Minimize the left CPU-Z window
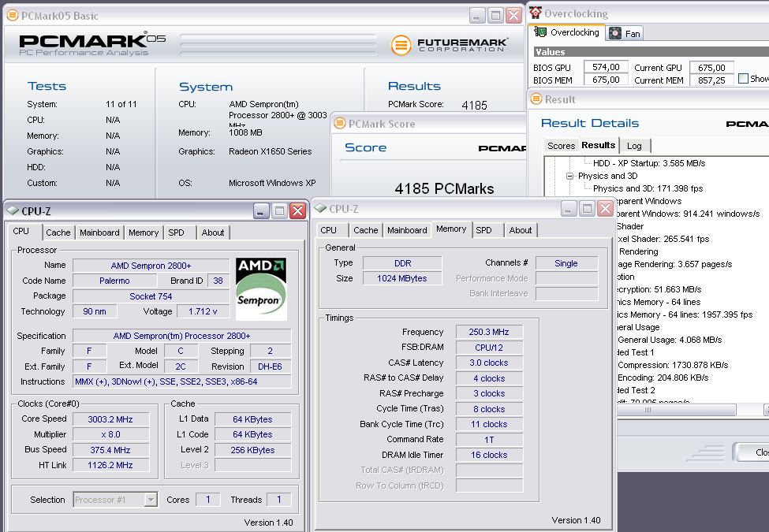This screenshot has width=769, height=532. [261, 211]
